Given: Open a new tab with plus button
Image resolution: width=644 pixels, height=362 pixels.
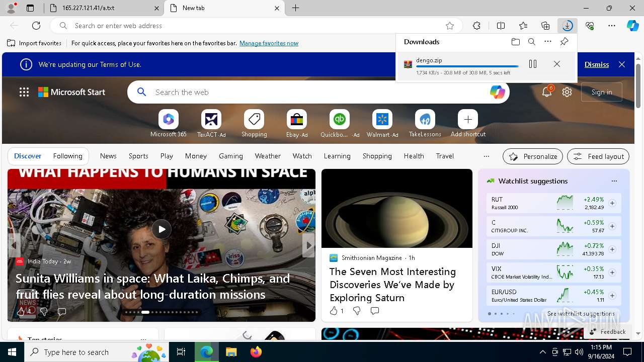Looking at the screenshot, I should [x=295, y=8].
